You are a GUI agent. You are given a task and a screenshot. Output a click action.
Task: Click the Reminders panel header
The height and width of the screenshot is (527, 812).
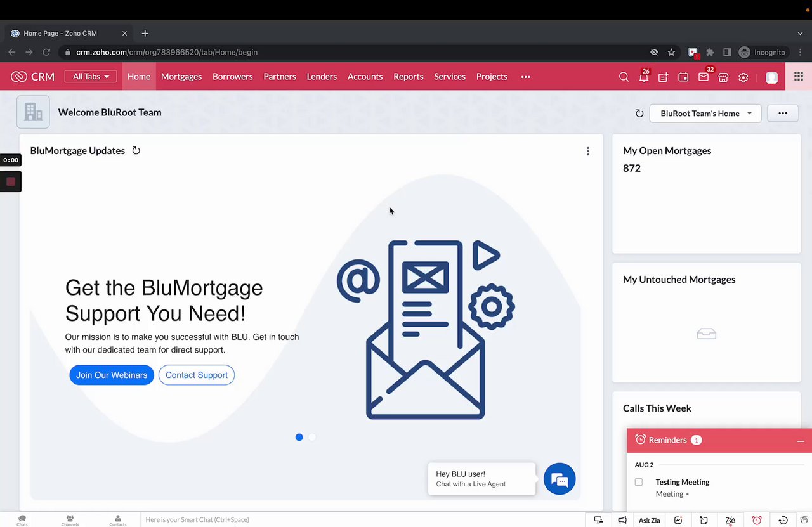click(x=719, y=440)
